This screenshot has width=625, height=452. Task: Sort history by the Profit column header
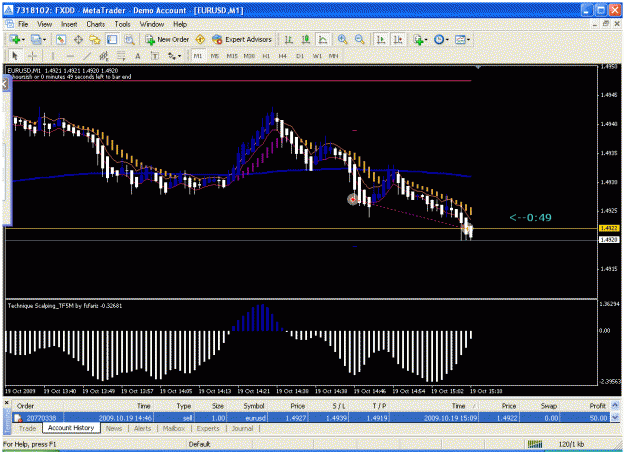tap(597, 406)
